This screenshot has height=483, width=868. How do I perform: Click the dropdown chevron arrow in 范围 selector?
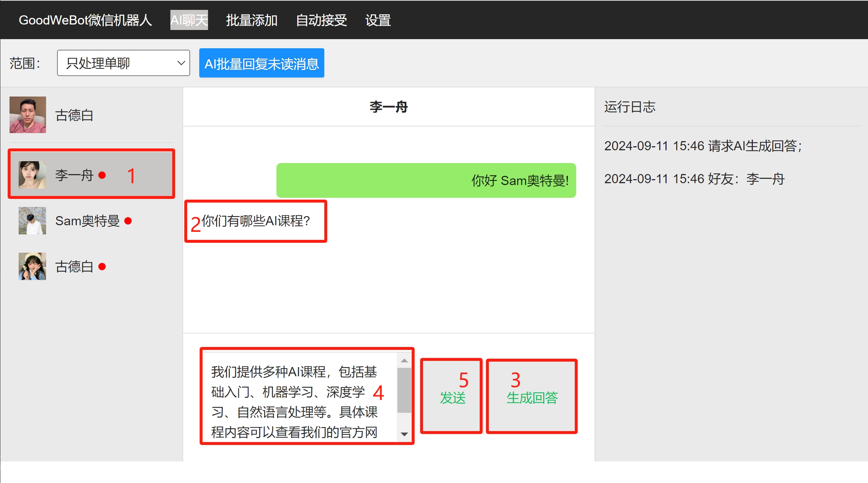pos(181,63)
